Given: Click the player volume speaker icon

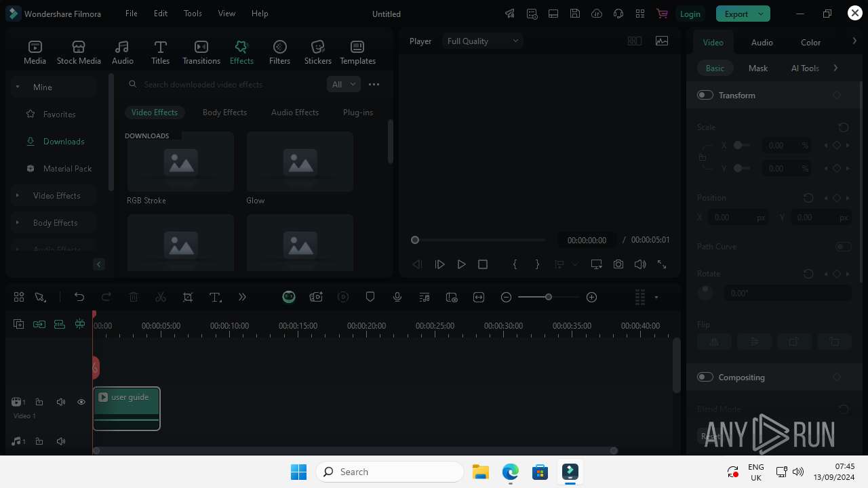Looking at the screenshot, I should 640,264.
